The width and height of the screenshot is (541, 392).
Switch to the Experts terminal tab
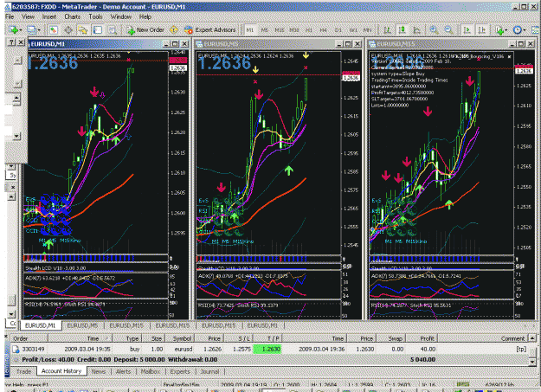tap(180, 371)
